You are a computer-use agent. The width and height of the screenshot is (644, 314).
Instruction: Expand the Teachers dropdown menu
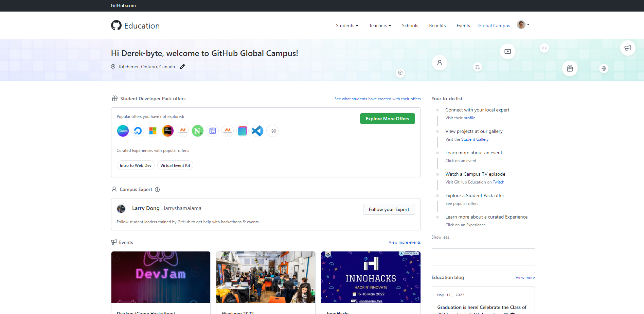click(x=380, y=25)
